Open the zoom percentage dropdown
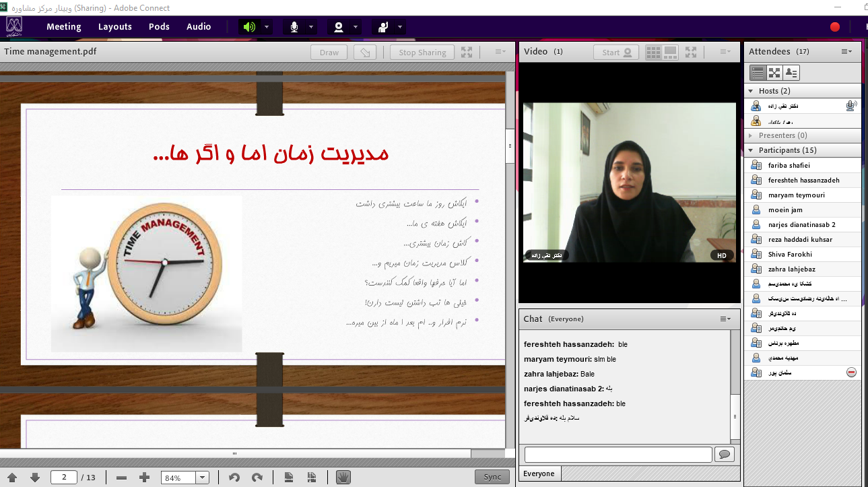Image resolution: width=868 pixels, height=487 pixels. (202, 478)
